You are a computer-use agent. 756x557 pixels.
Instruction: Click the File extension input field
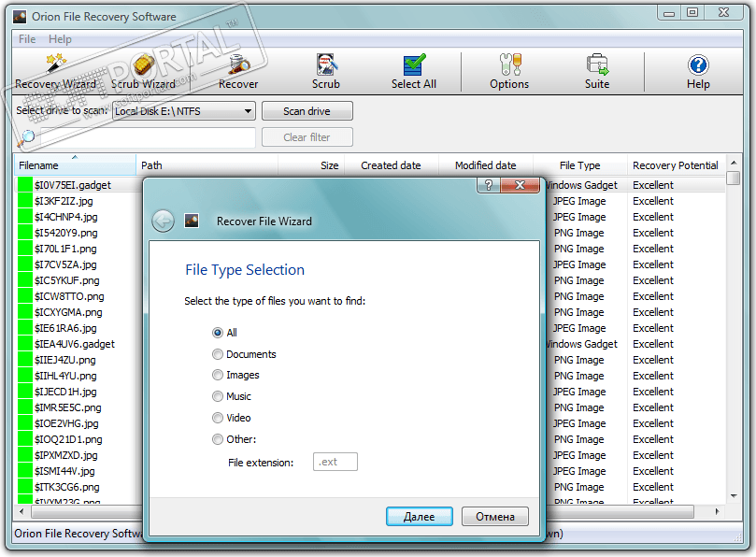(335, 462)
